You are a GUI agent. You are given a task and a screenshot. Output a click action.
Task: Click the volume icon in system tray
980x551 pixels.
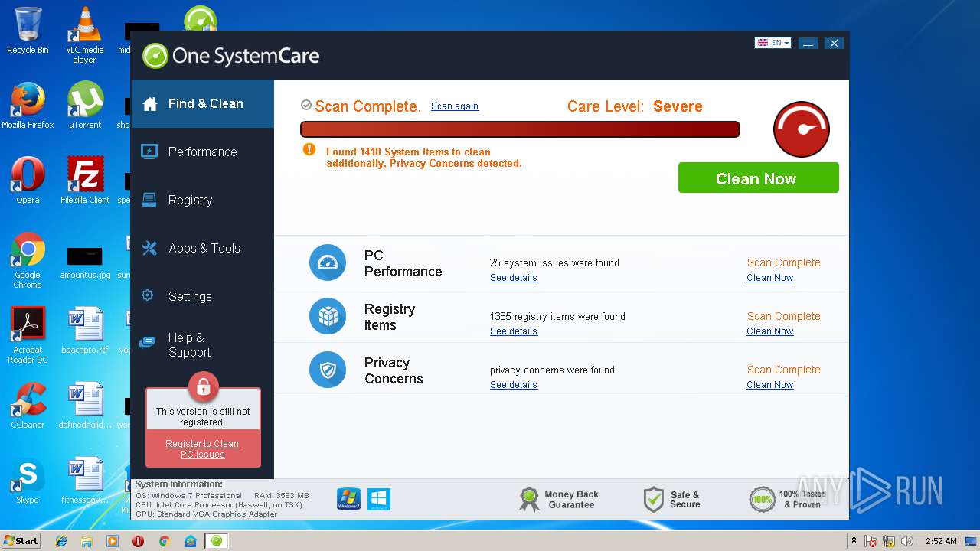[x=907, y=541]
